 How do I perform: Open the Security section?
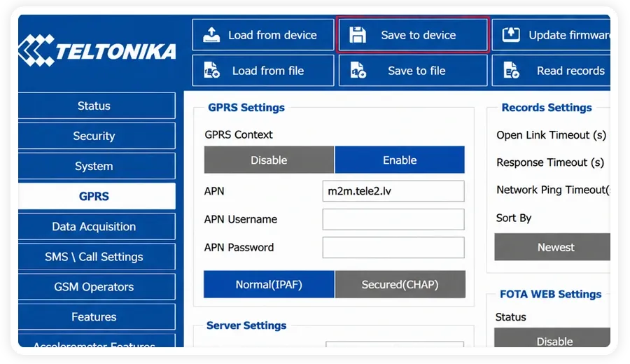pyautogui.click(x=97, y=136)
